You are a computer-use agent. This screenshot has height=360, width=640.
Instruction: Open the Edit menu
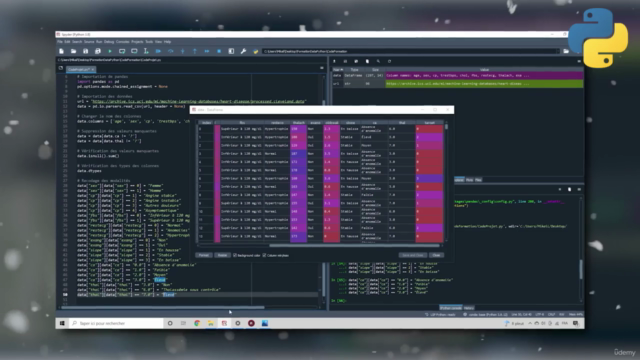pos(67,42)
